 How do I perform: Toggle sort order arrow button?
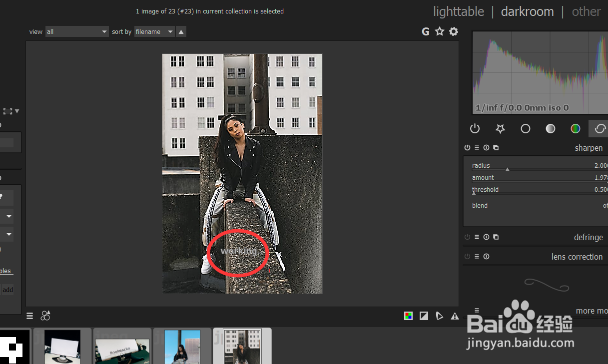pos(181,31)
